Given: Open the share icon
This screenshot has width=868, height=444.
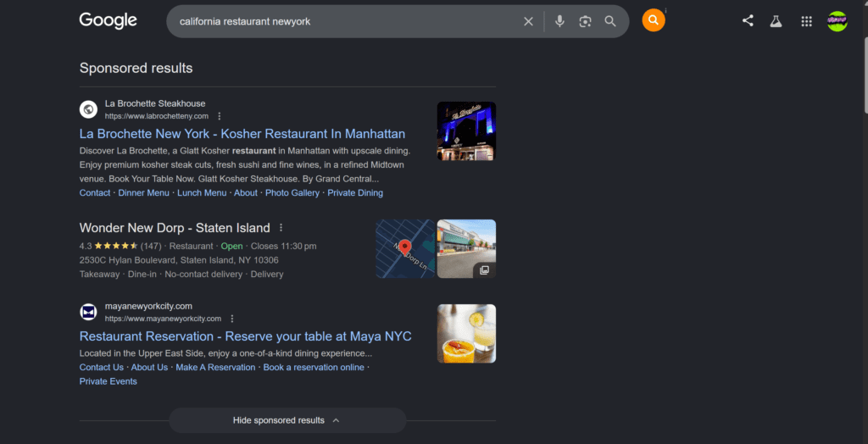Looking at the screenshot, I should pos(748,21).
